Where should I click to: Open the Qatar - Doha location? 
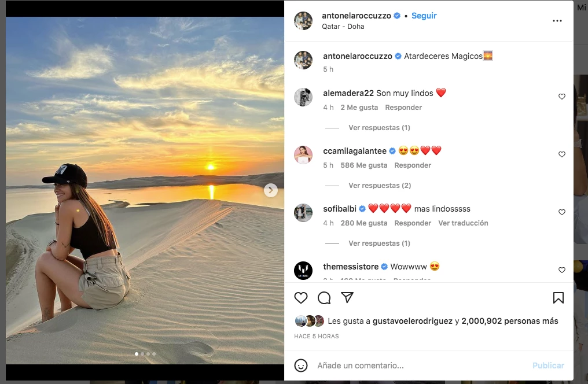pos(343,27)
